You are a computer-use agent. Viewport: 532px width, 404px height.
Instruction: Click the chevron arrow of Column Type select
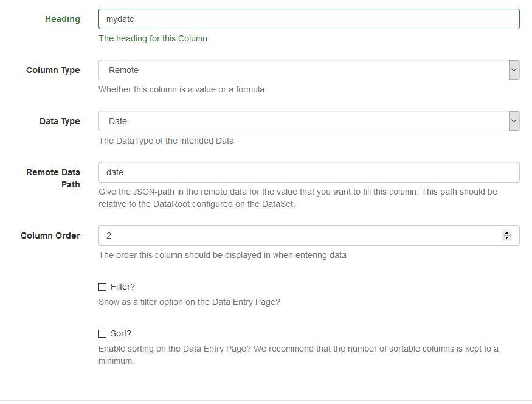click(514, 70)
